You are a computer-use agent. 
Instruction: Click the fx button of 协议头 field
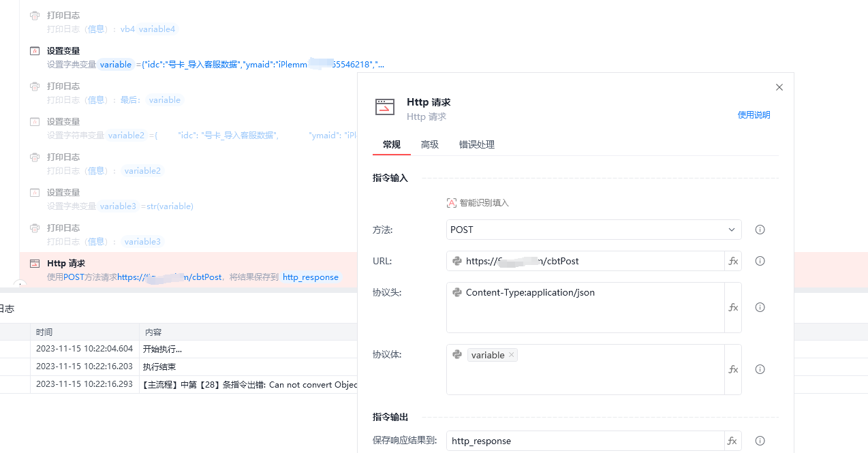[x=733, y=307]
